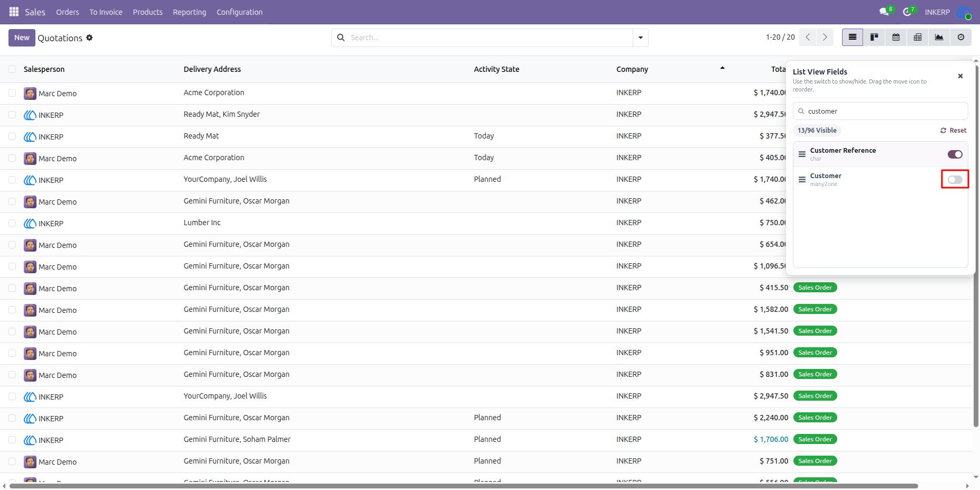Viewport: 980px width, 490px height.
Task: Click the horizontal scrollbar at bottom
Action: (464, 486)
